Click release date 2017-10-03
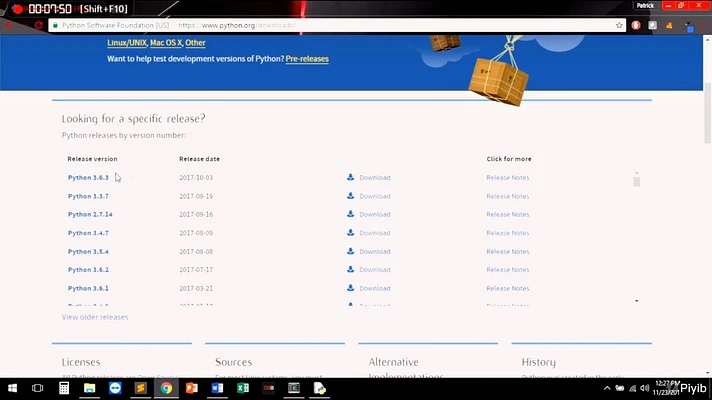This screenshot has width=712, height=400. coord(196,178)
